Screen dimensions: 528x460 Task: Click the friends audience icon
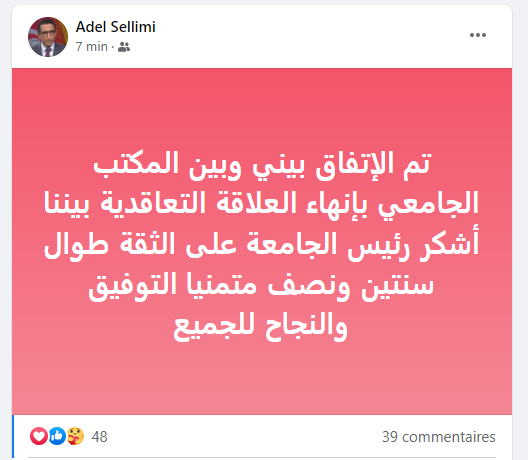pyautogui.click(x=124, y=47)
